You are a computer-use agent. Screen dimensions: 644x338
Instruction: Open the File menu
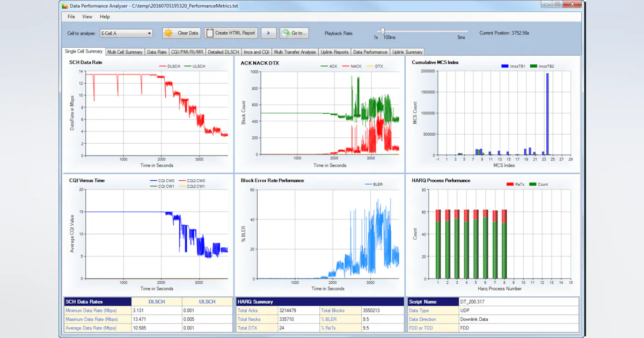coord(71,17)
